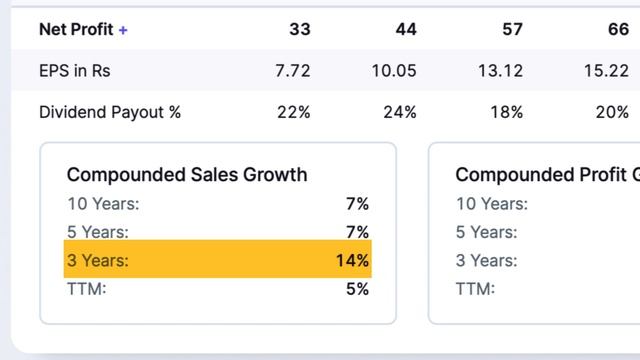Click TTM label in profit growth card

(475, 289)
